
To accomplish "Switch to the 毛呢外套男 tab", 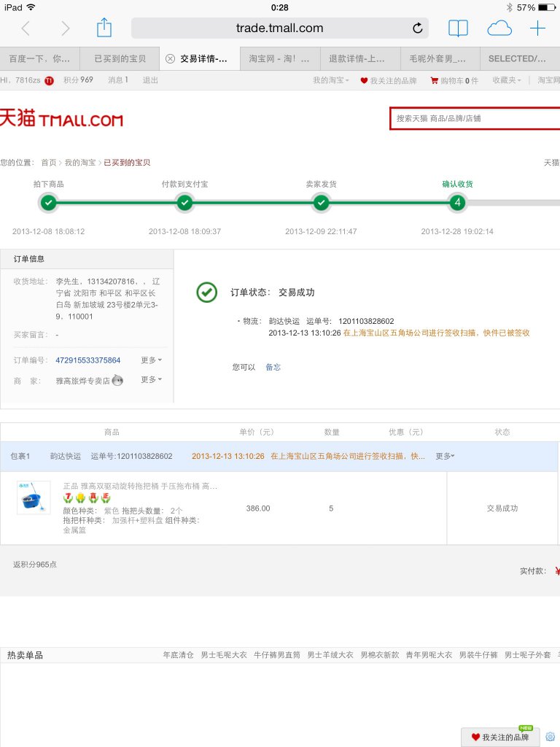I will [x=440, y=58].
